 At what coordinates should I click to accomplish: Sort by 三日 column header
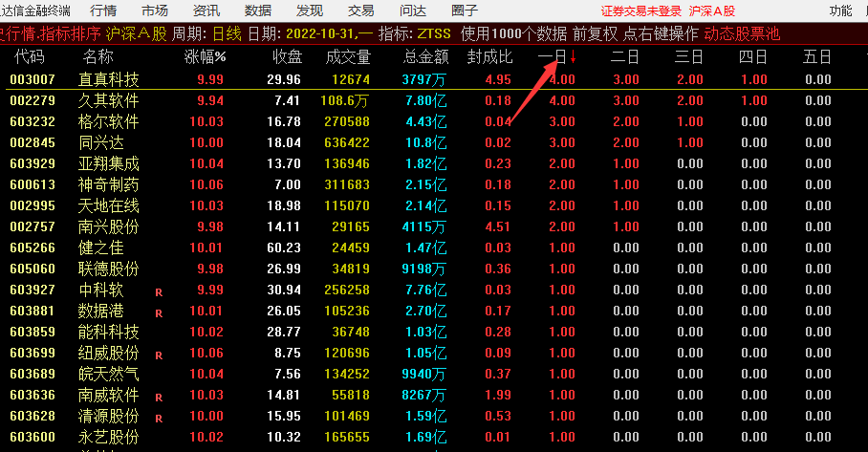689,56
